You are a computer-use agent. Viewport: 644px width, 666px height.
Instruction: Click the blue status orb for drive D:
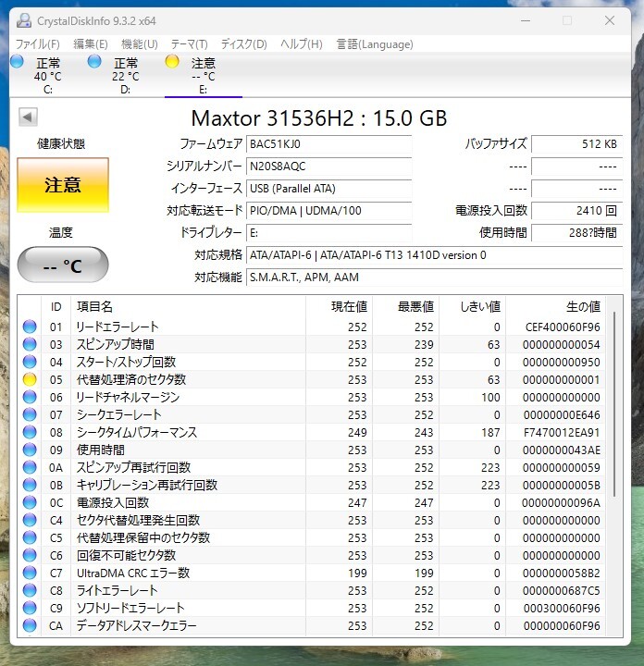(x=94, y=62)
